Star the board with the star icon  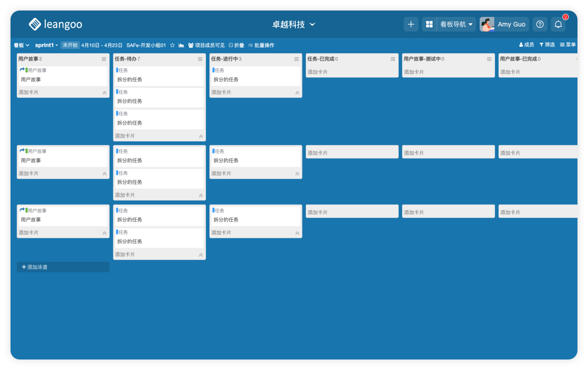tap(172, 45)
